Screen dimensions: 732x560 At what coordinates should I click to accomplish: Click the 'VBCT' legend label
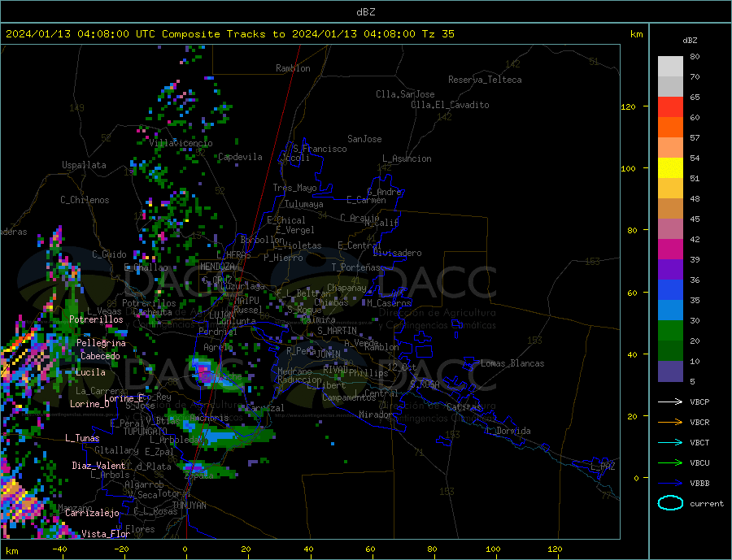click(699, 442)
